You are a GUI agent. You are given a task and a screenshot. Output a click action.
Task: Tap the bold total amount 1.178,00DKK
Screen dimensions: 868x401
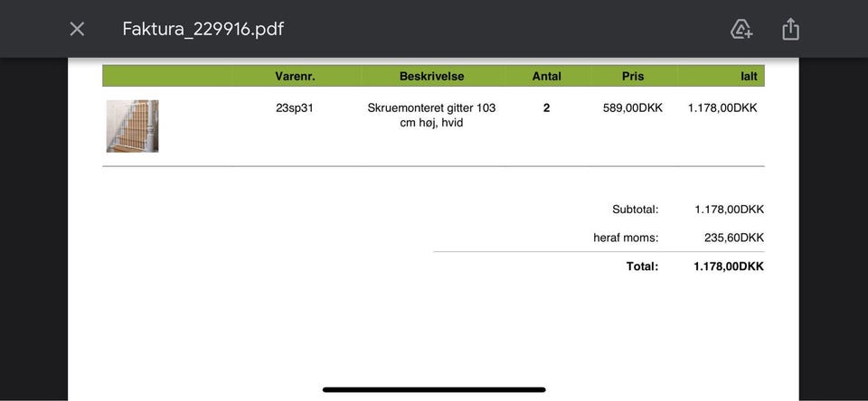[x=729, y=266]
